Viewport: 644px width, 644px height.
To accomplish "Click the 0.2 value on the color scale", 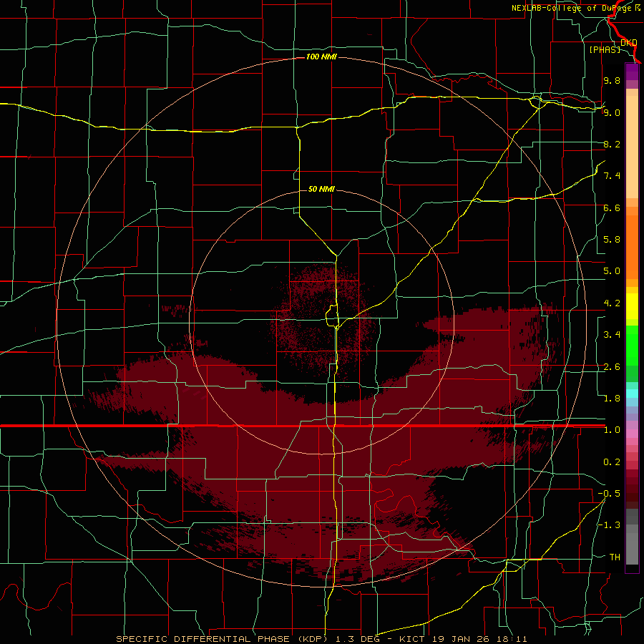I will [x=612, y=462].
